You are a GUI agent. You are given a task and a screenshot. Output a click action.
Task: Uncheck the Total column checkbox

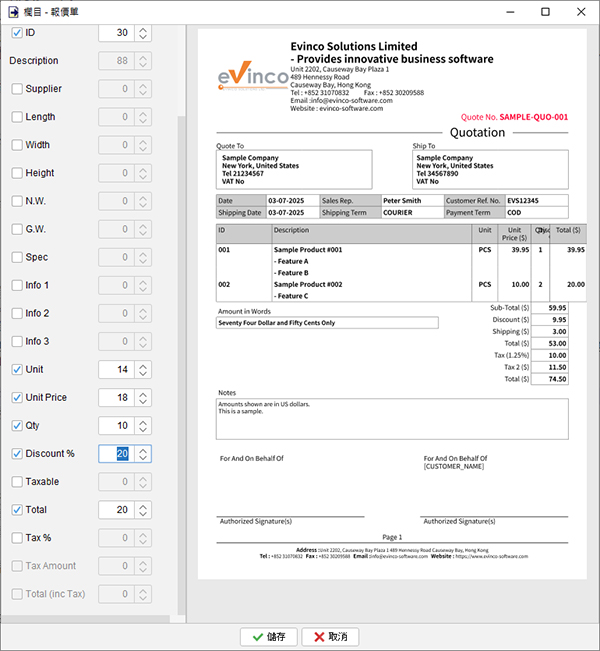17,510
